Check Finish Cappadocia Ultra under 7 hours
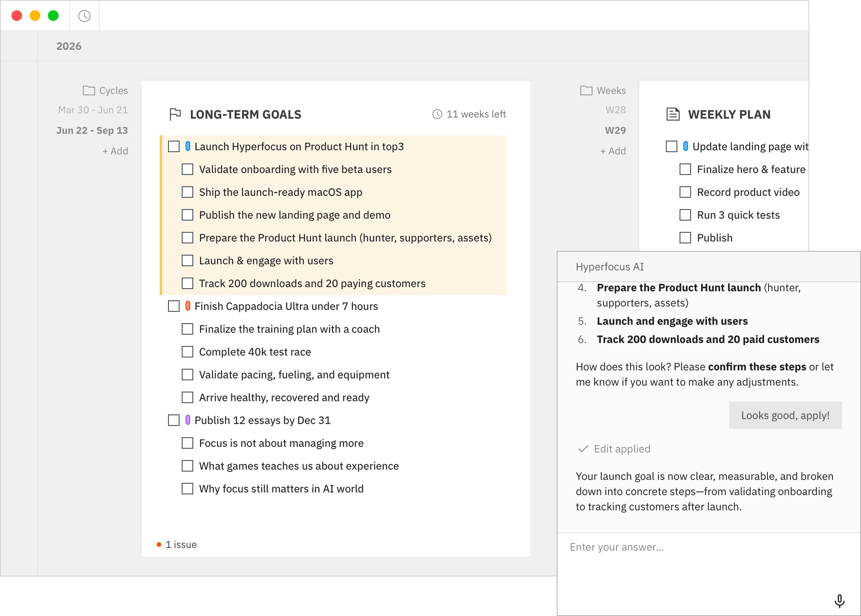 coord(174,306)
